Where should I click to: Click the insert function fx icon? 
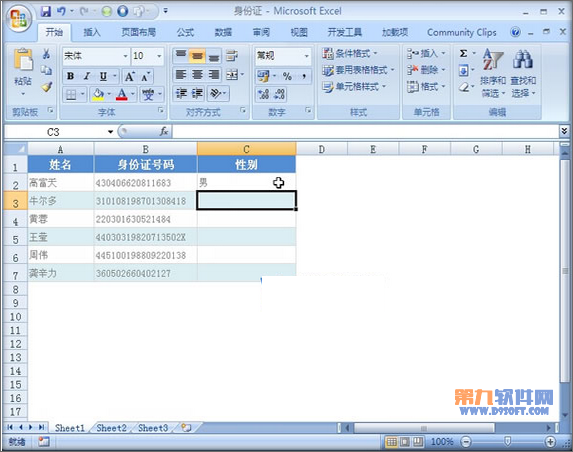pyautogui.click(x=164, y=131)
